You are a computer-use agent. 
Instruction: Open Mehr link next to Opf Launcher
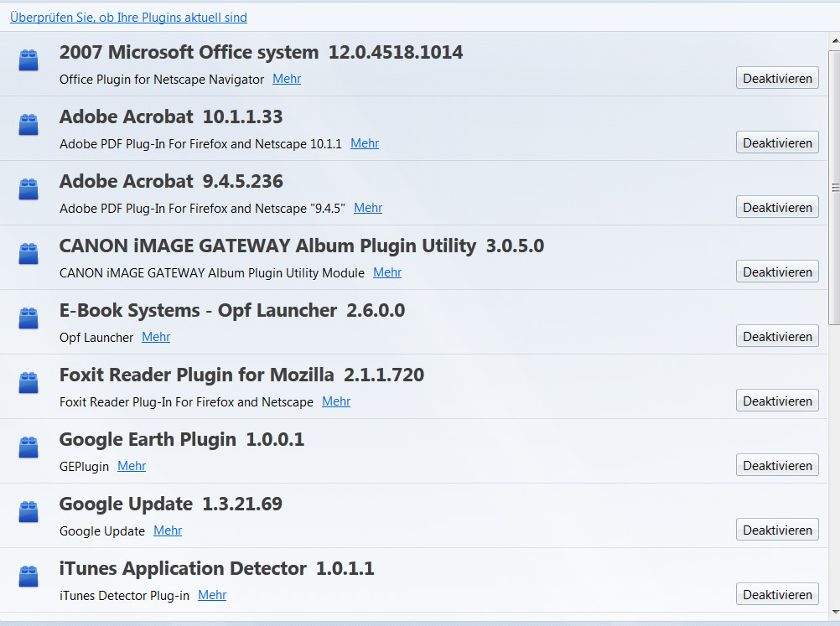[x=156, y=337]
